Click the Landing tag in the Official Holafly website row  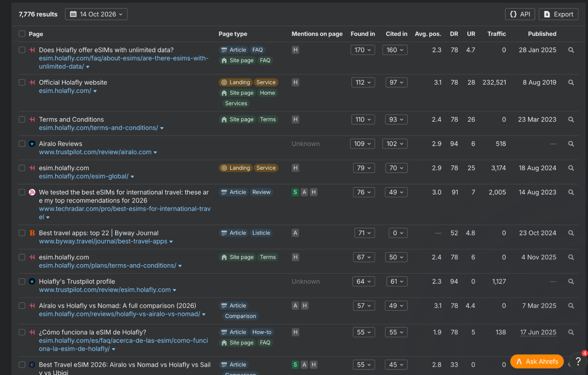pyautogui.click(x=236, y=83)
